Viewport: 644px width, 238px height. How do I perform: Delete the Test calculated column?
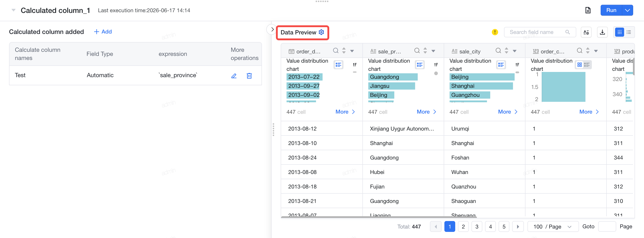(249, 76)
